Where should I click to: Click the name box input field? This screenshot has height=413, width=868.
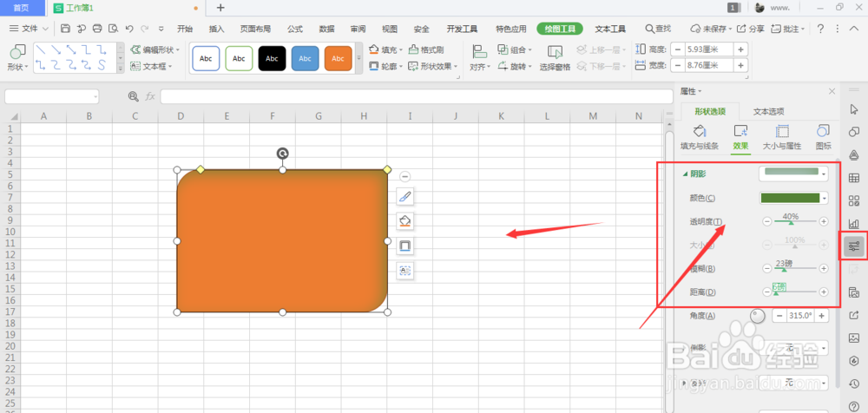pyautogui.click(x=51, y=96)
